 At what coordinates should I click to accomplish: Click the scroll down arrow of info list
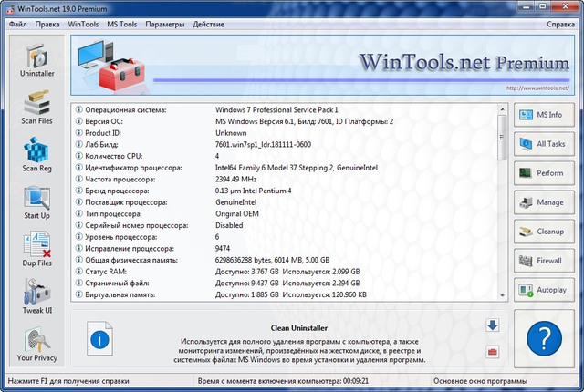(502, 295)
